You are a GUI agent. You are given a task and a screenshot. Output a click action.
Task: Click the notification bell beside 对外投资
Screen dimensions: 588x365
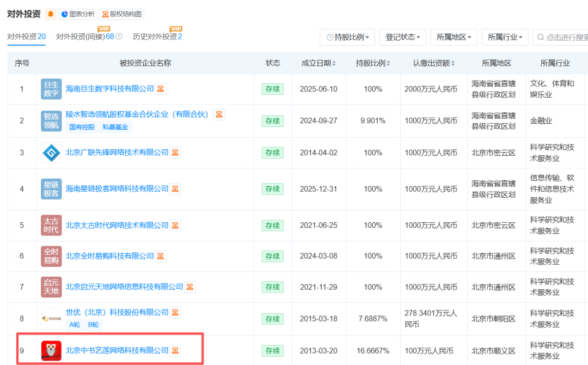tap(50, 14)
